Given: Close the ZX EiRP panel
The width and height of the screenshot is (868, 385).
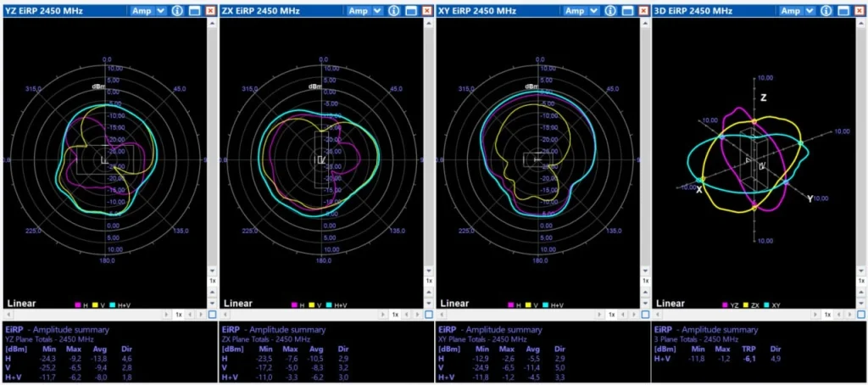Looking at the screenshot, I should [427, 11].
